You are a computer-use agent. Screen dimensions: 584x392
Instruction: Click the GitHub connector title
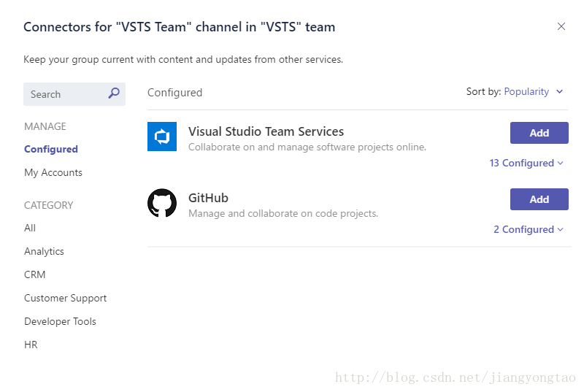coord(208,198)
